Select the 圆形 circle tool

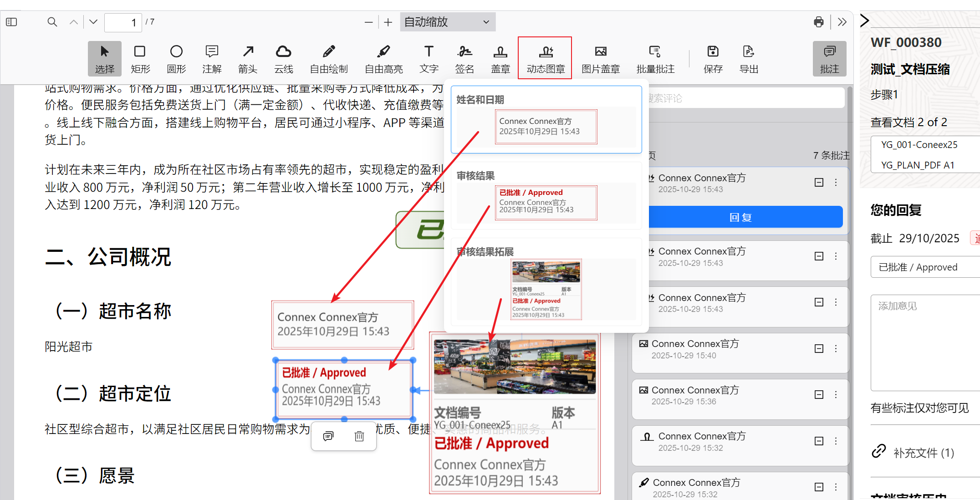176,59
